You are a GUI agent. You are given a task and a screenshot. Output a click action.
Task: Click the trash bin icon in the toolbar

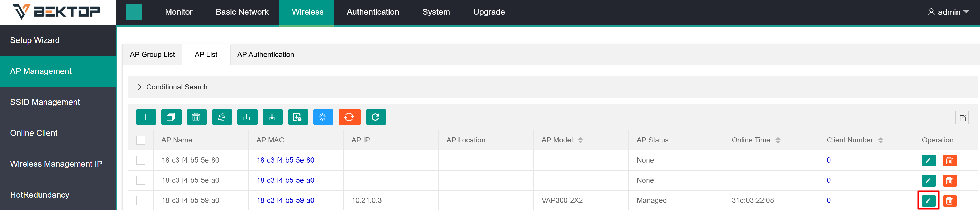tap(196, 117)
